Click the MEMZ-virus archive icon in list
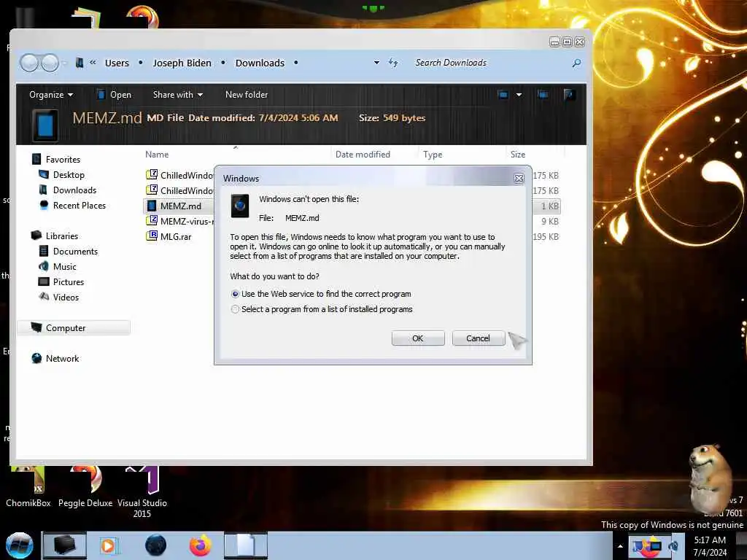747x560 pixels. coord(152,221)
